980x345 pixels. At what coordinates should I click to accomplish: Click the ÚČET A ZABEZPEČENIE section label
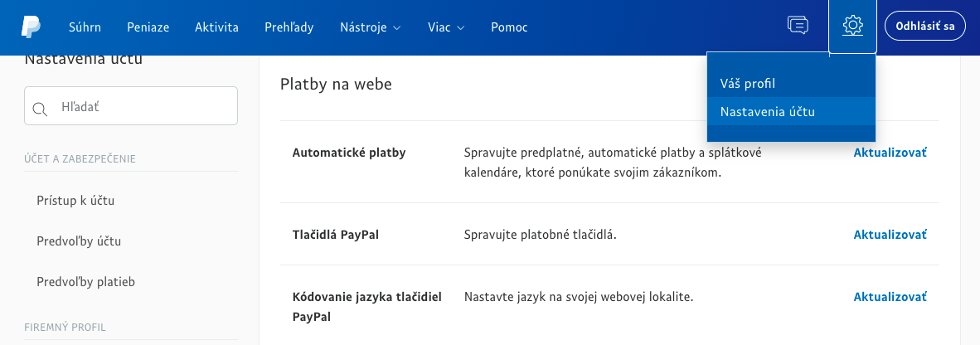coord(80,158)
